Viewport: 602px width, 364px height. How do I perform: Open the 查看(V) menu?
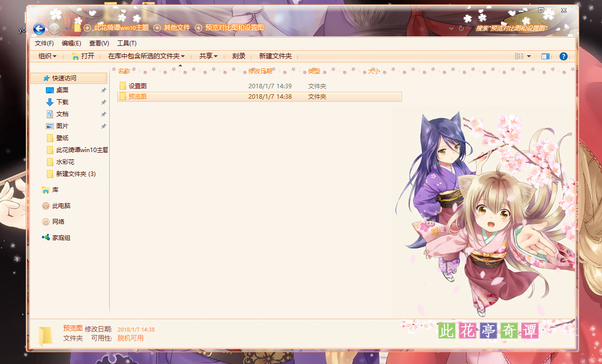tap(99, 43)
